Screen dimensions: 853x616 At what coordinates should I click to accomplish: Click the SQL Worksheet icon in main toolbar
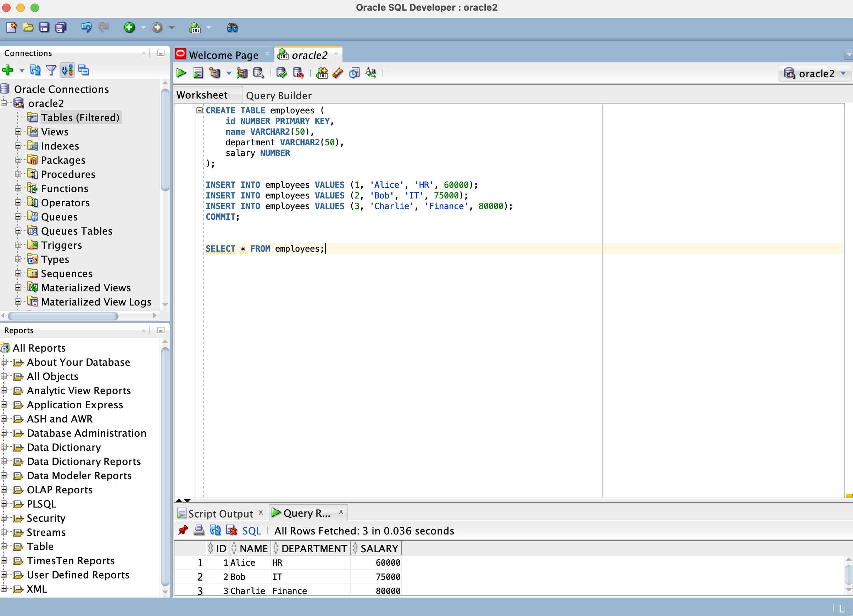click(195, 27)
